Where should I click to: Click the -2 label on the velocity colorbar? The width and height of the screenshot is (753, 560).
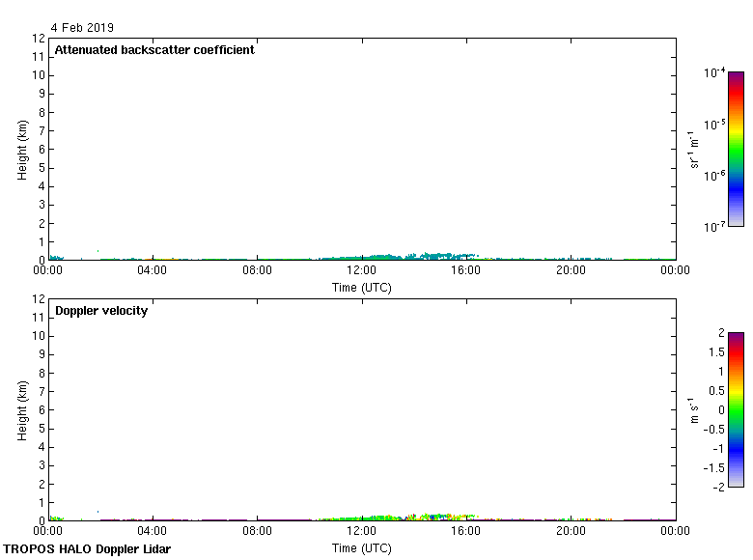[x=719, y=487]
